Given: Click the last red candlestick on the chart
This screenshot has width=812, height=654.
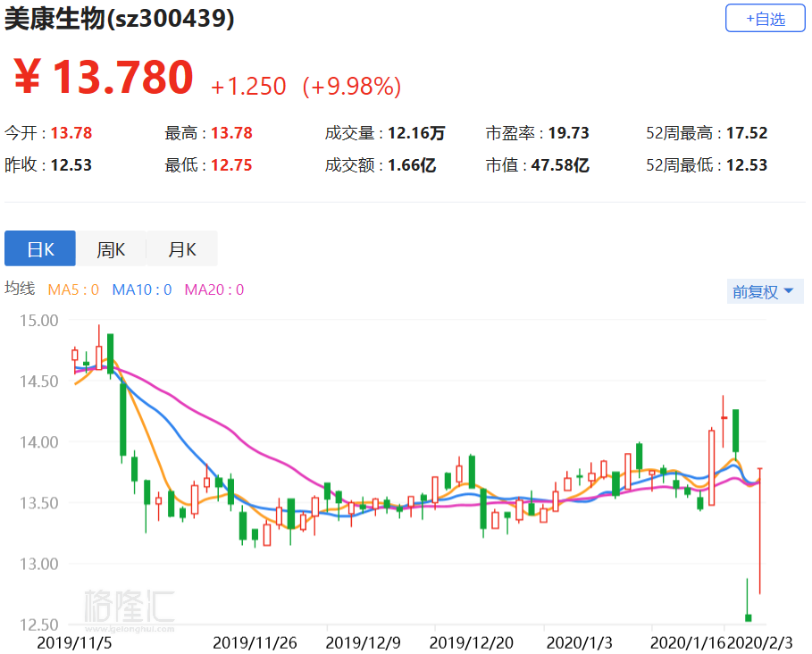Looking at the screenshot, I should 759,531.
